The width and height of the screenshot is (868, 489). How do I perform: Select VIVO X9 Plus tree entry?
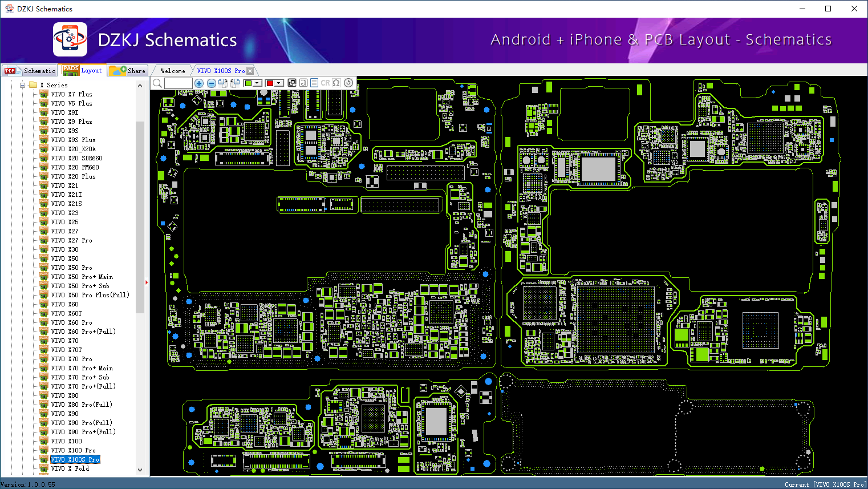(71, 122)
